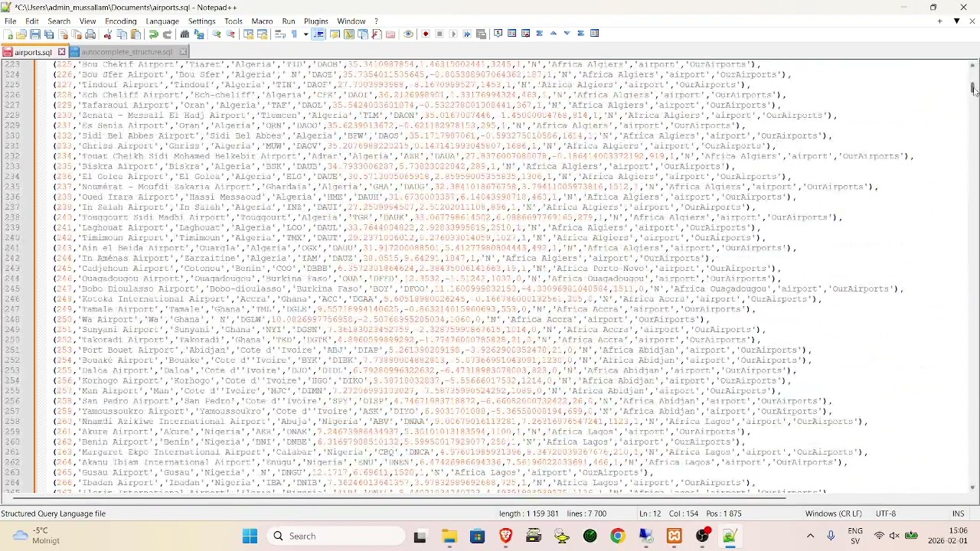980x551 pixels.
Task: Open the Macro menu
Action: (x=262, y=21)
